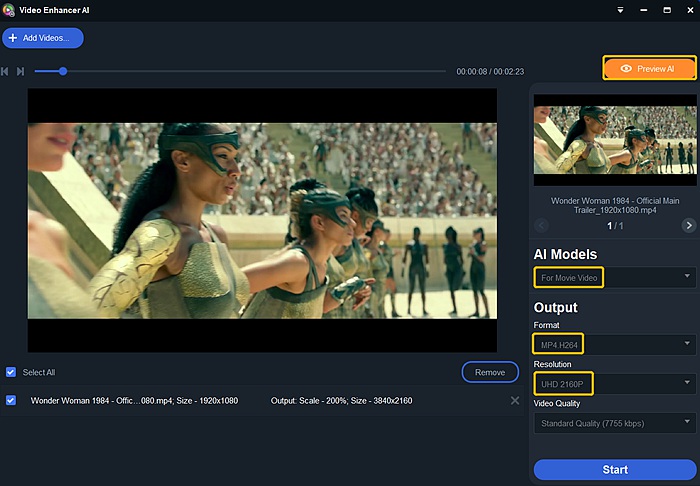
Task: Click the Output Scale 200% text
Action: click(342, 400)
